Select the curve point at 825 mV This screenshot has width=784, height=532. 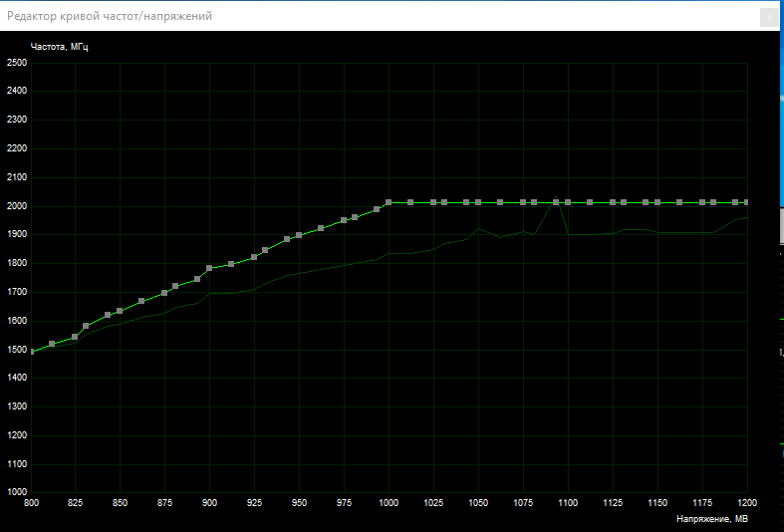(x=75, y=337)
